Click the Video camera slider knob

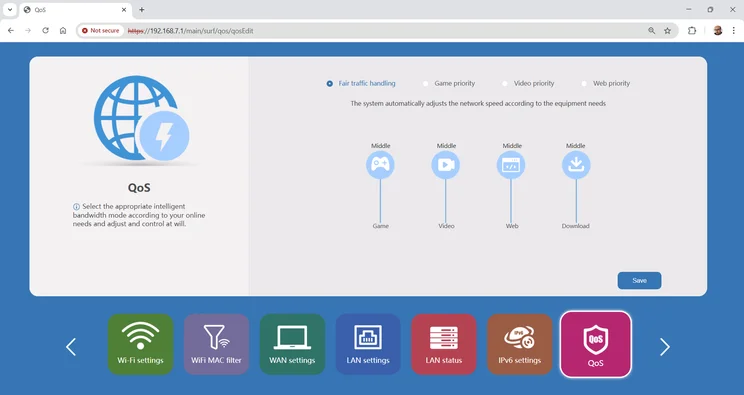(446, 165)
